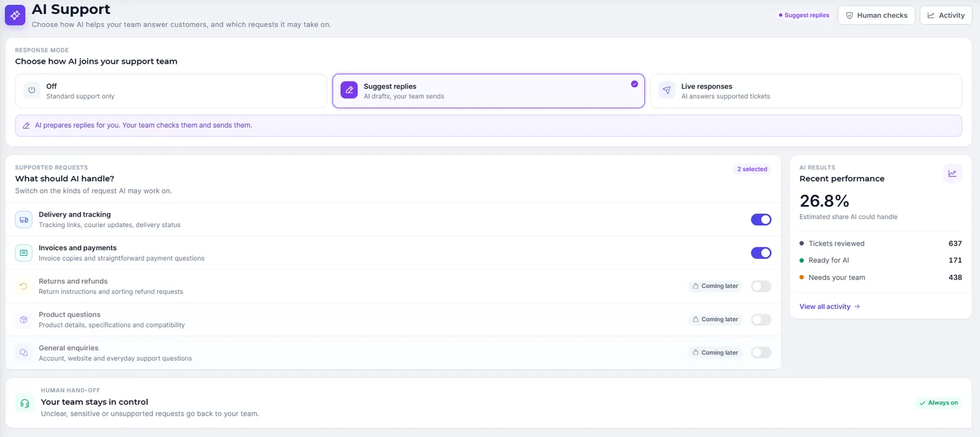Select the Suggest replies response mode
Screen dimensions: 980x437
click(x=489, y=91)
